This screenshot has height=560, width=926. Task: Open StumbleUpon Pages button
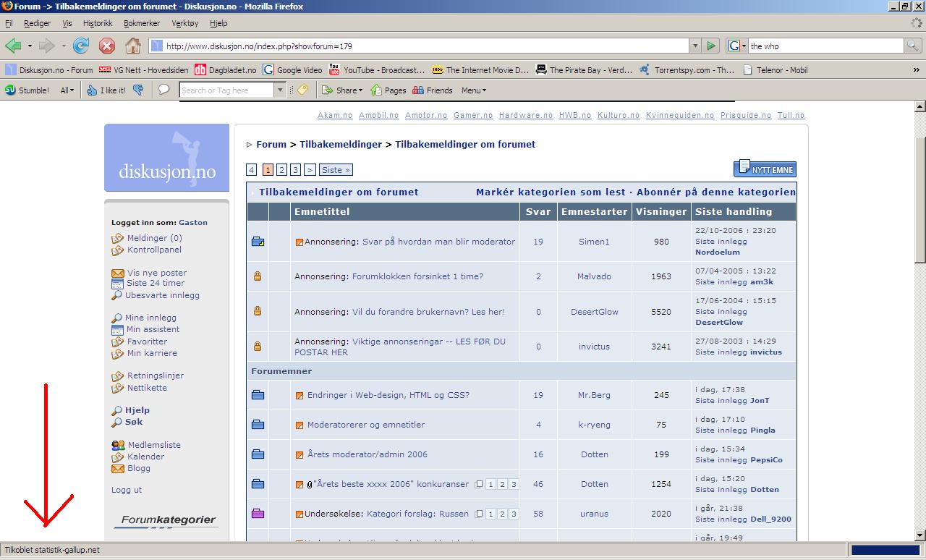tap(388, 90)
